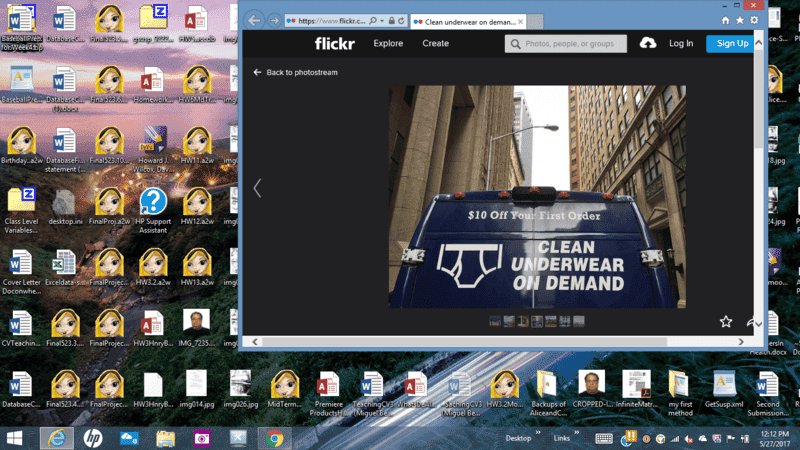Viewport: 800px width, 450px height.
Task: Click the address bar search magnifier
Action: pyautogui.click(x=373, y=21)
